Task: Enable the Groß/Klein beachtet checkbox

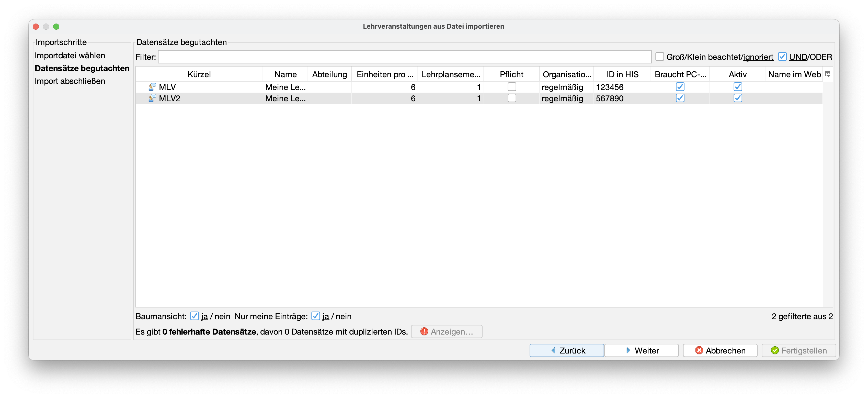Action: point(659,56)
